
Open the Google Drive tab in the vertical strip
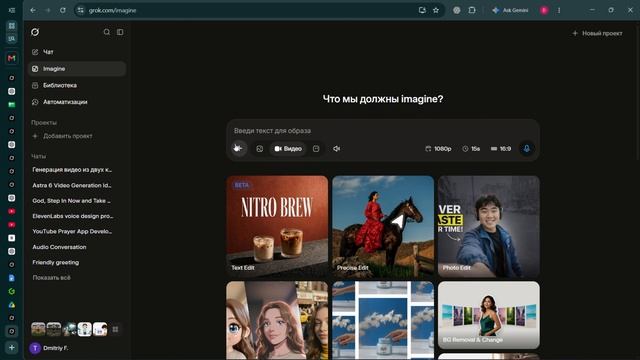coord(11,305)
